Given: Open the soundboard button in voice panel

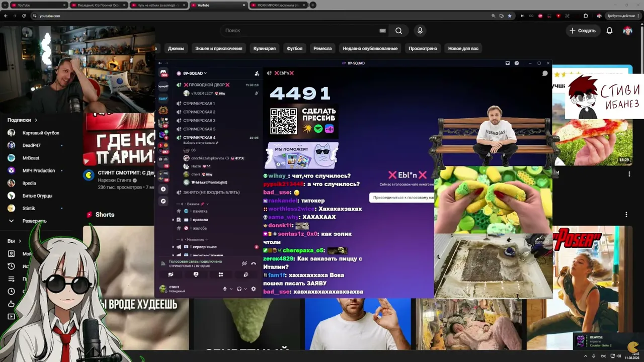Looking at the screenshot, I should click(246, 275).
